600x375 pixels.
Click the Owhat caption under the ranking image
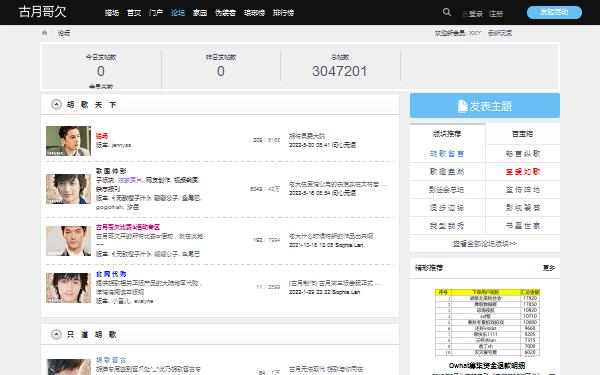pos(487,365)
